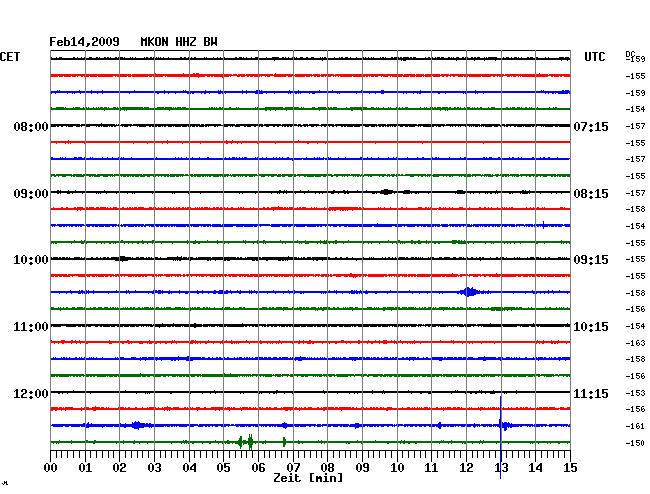The image size is (650, 494).
Task: Click the 11:15 UTC time label
Action: click(591, 393)
